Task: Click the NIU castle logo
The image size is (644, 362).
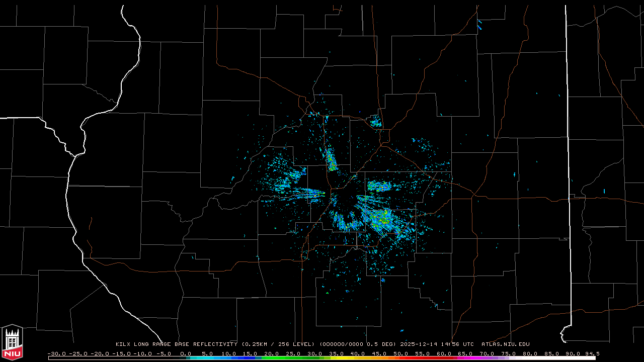Action: [x=12, y=343]
